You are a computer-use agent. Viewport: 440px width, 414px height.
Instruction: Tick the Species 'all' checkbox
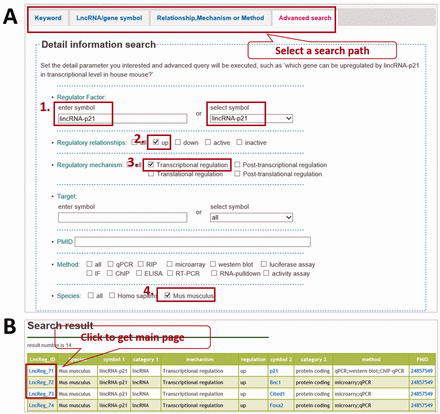coord(90,295)
